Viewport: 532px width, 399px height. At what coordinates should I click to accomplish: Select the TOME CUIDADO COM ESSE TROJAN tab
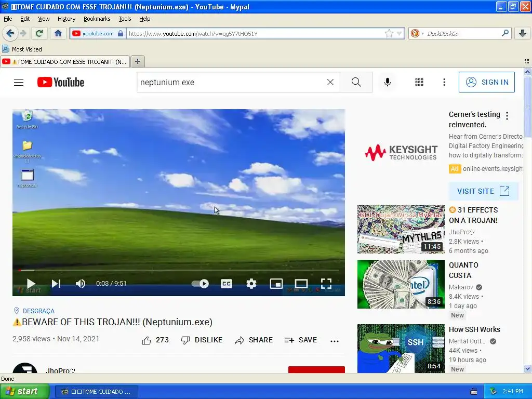65,62
